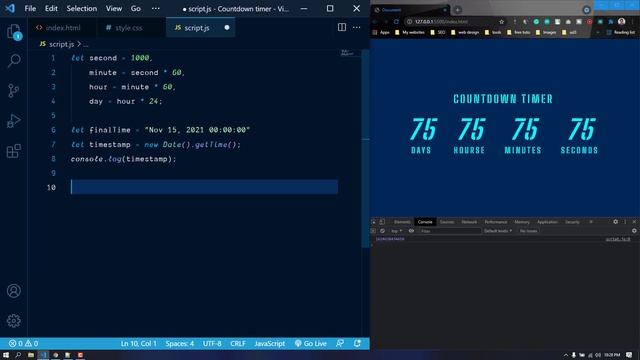Bookmark this page with the star icon

pyautogui.click(x=502, y=22)
